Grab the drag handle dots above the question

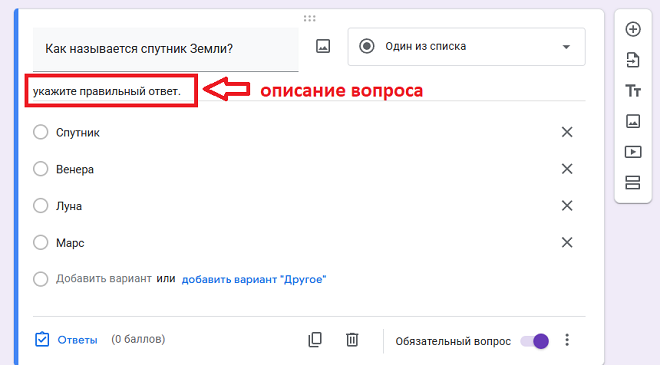[309, 18]
